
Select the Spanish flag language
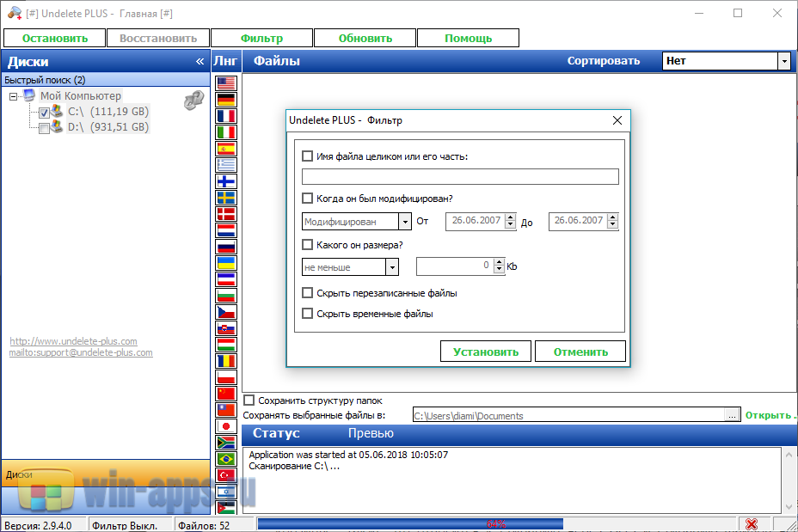(226, 148)
